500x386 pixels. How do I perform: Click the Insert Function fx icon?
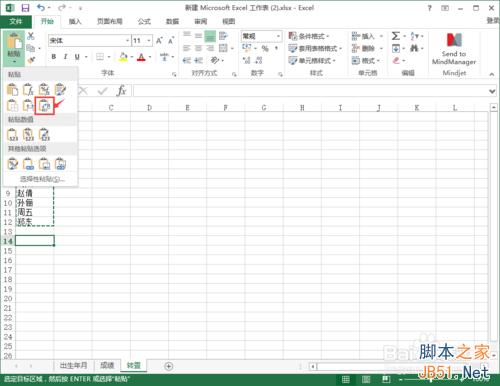pyautogui.click(x=121, y=90)
